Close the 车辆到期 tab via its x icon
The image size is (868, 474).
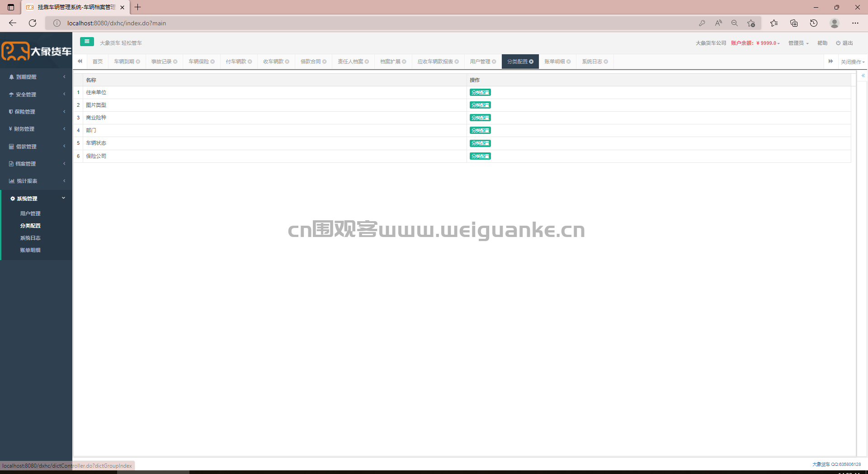pos(138,62)
